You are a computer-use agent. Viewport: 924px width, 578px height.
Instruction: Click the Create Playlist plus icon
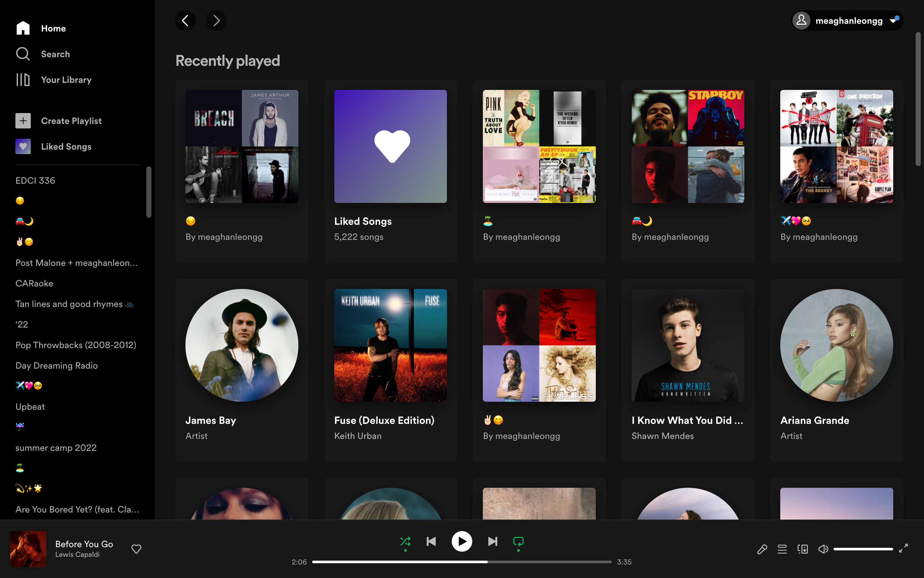tap(23, 121)
